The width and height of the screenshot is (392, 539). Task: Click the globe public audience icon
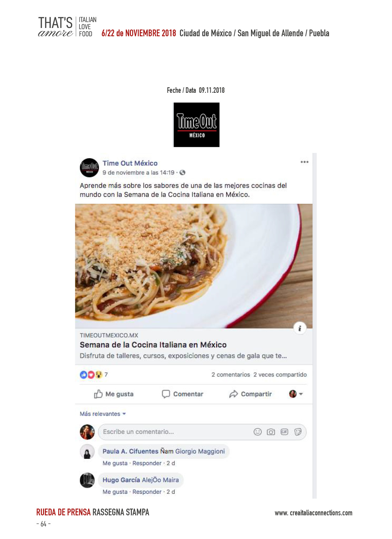(182, 172)
